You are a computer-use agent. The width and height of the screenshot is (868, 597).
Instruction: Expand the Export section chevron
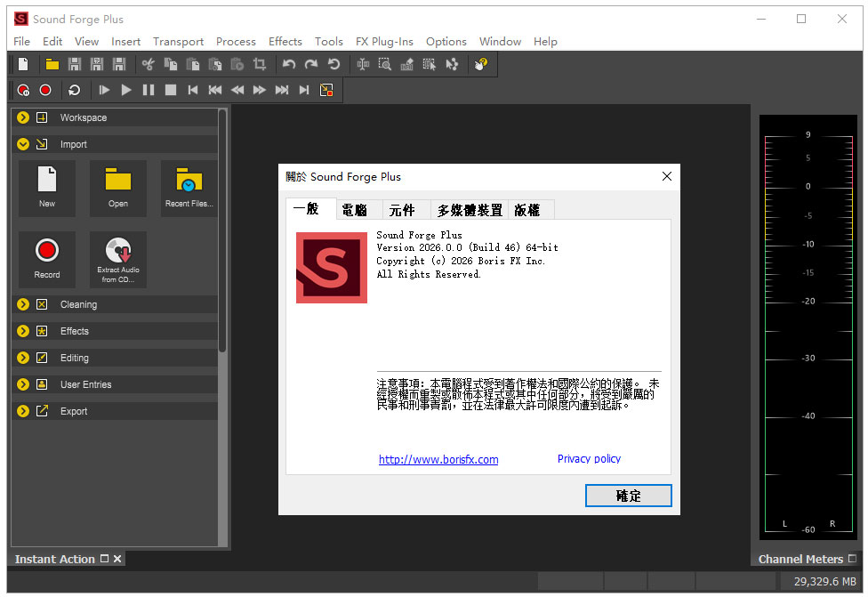point(23,410)
